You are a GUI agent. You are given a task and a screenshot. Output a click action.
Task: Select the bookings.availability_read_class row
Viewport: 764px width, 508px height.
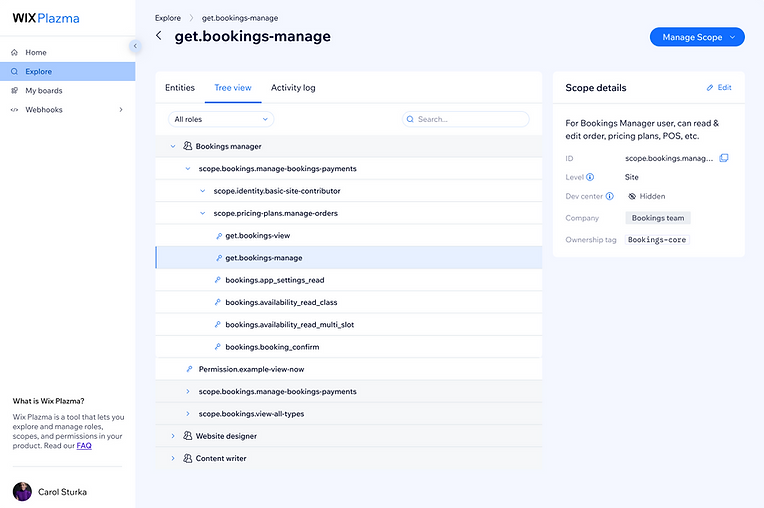348,302
